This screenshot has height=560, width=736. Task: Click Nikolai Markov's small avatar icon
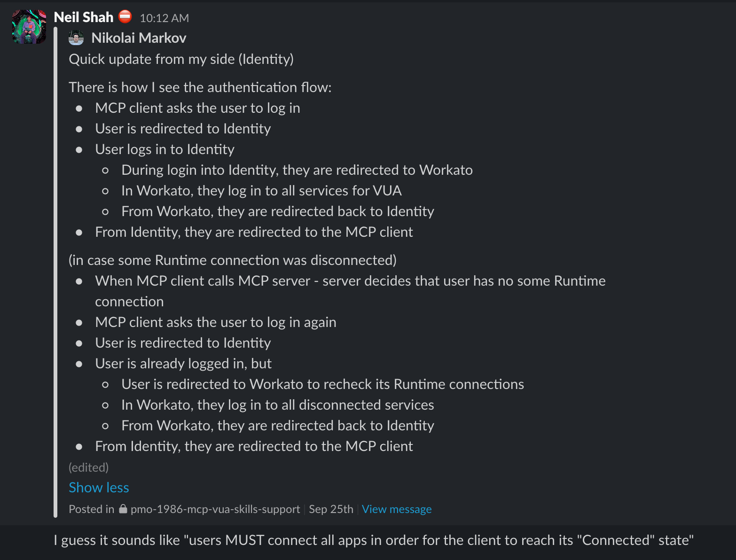pos(76,38)
